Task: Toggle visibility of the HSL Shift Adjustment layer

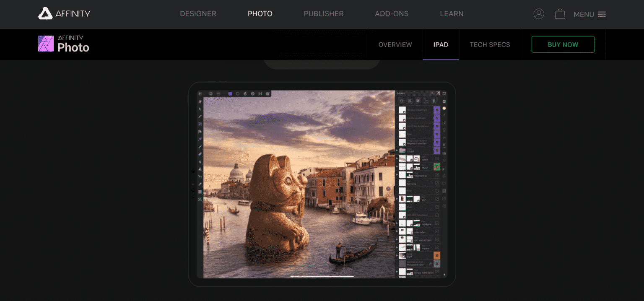Action: 437,215
